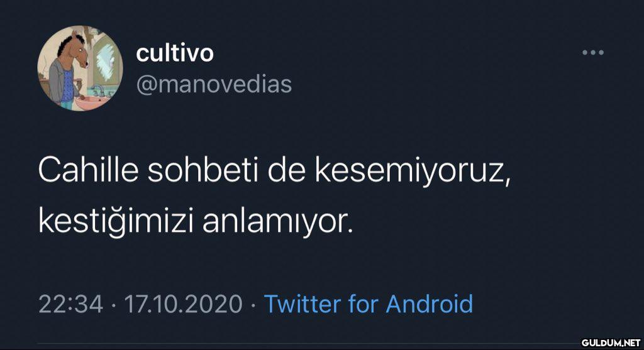Open the Twitter for Android source link
Screen dimensions: 644x350
tap(368, 304)
